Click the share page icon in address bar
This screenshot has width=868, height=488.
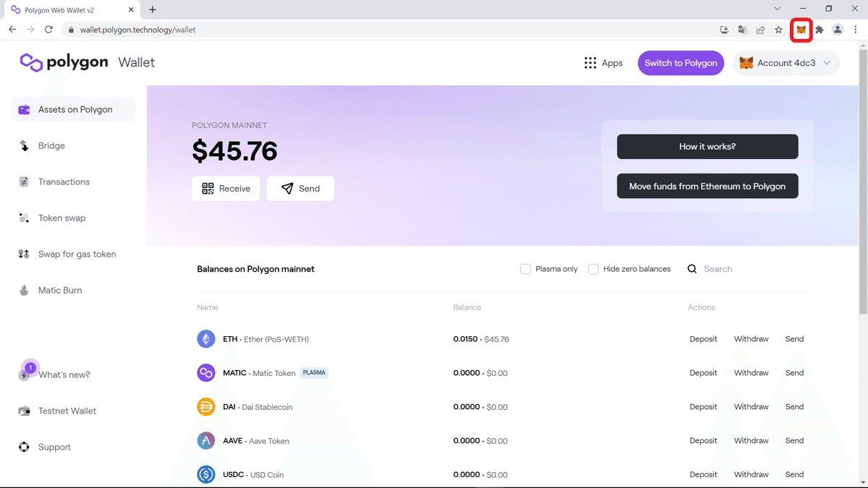tap(761, 30)
